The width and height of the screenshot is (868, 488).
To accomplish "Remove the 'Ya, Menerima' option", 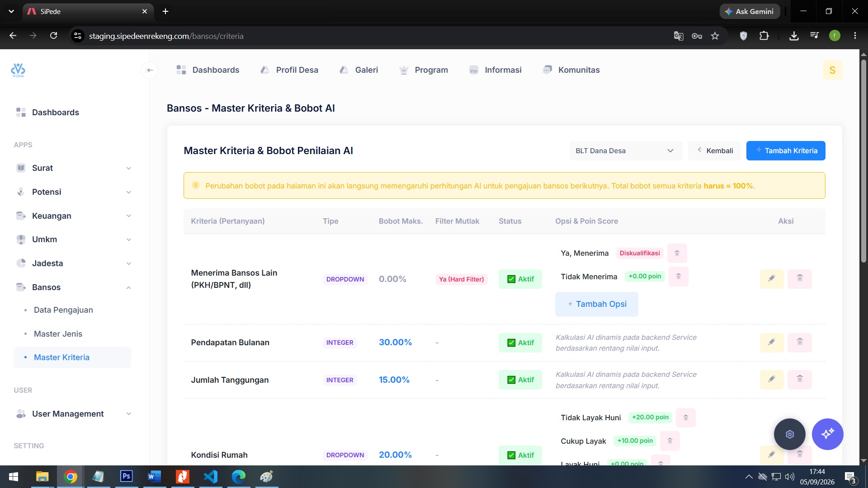I will 677,253.
